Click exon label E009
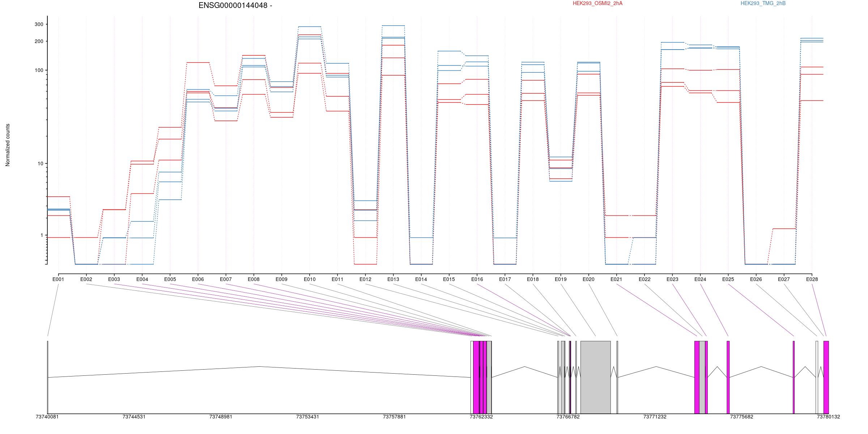The image size is (868, 434). (x=281, y=279)
